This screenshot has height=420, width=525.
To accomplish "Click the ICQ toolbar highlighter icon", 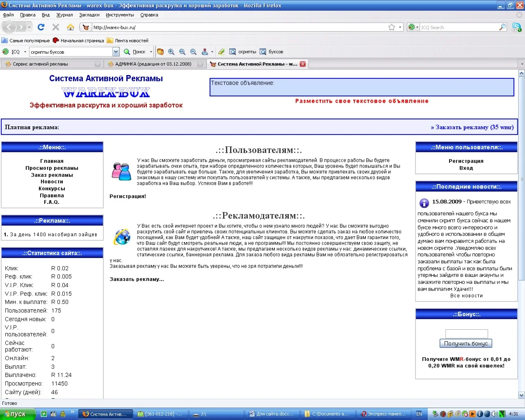I will (221, 52).
